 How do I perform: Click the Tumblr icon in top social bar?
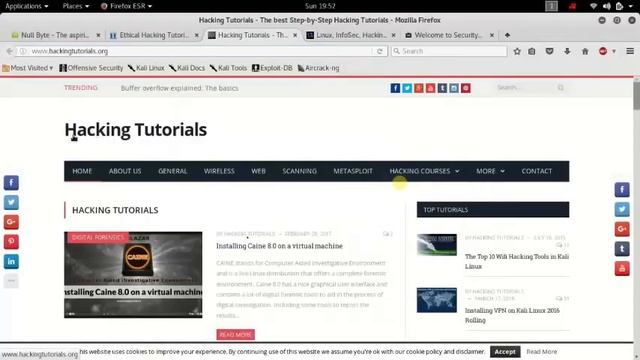click(x=442, y=88)
